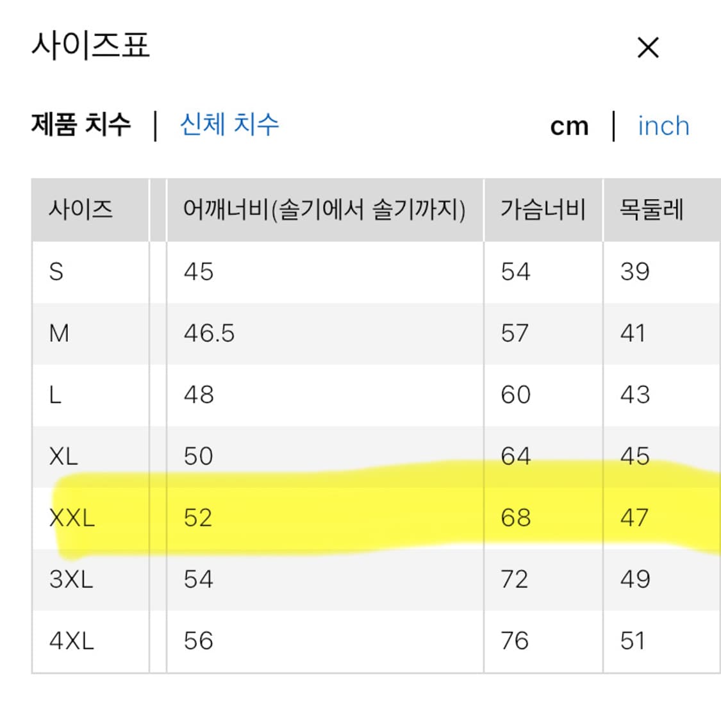The image size is (721, 728).
Task: Switch units to inch
Action: pyautogui.click(x=663, y=126)
